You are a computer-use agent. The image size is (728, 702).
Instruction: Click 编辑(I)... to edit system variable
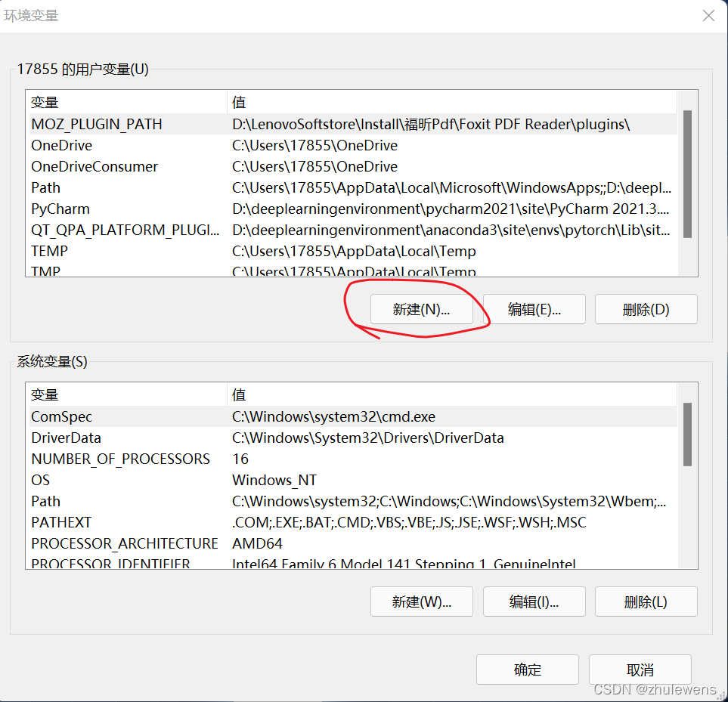(534, 601)
